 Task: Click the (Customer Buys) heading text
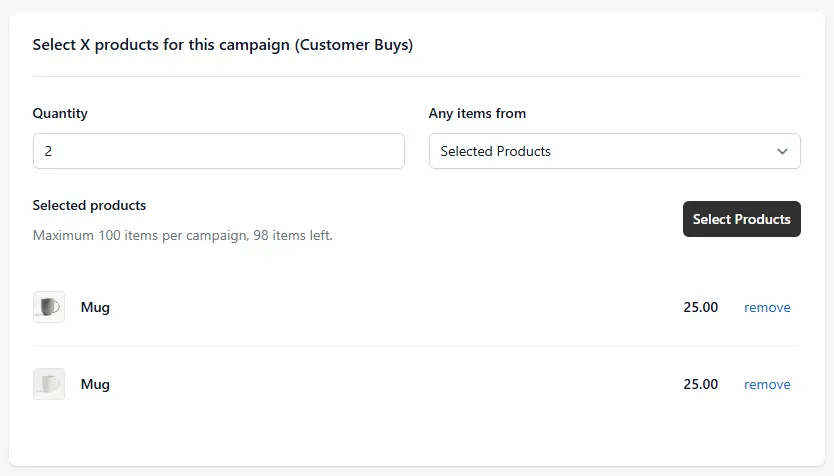coord(354,45)
